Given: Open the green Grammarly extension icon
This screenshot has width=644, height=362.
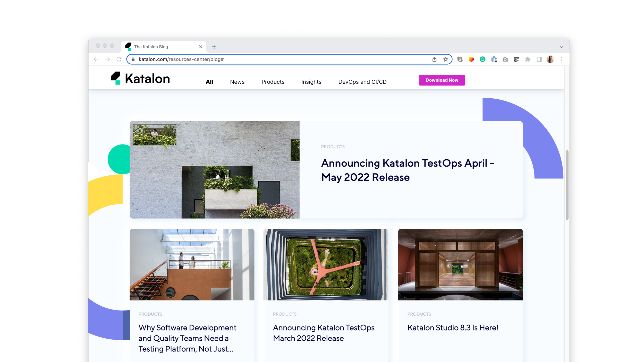Looking at the screenshot, I should pyautogui.click(x=482, y=59).
